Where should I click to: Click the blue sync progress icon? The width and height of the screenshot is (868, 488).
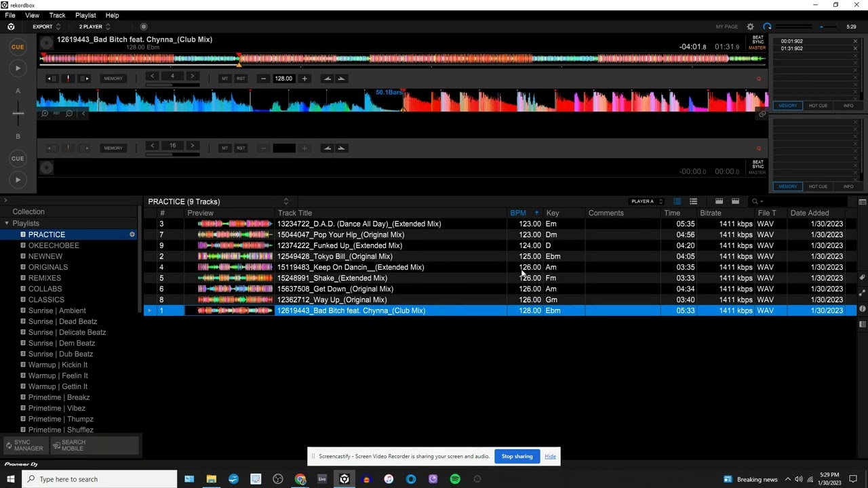pyautogui.click(x=767, y=26)
